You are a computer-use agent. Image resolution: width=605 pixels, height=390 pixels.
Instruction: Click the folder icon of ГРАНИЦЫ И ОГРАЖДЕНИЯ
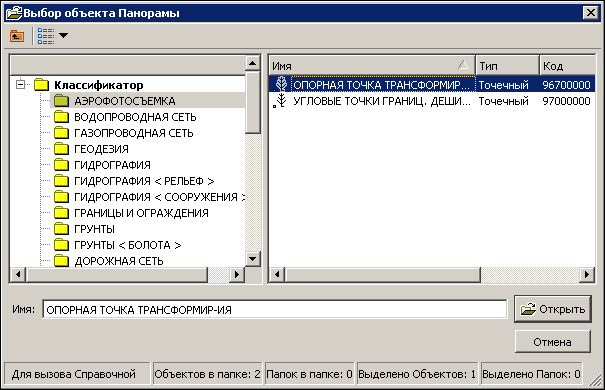[61, 213]
